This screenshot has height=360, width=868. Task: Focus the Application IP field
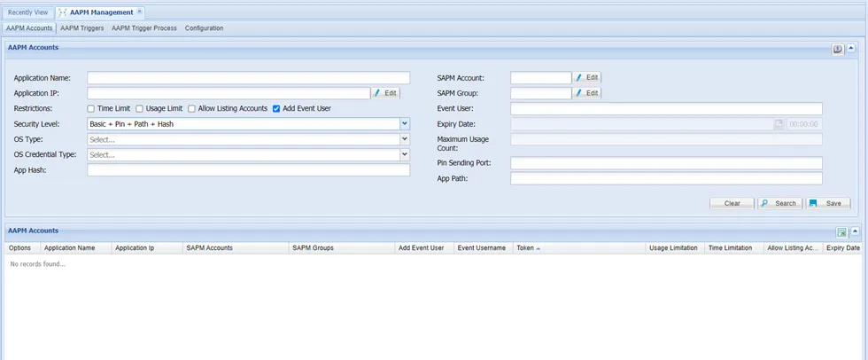[x=229, y=93]
